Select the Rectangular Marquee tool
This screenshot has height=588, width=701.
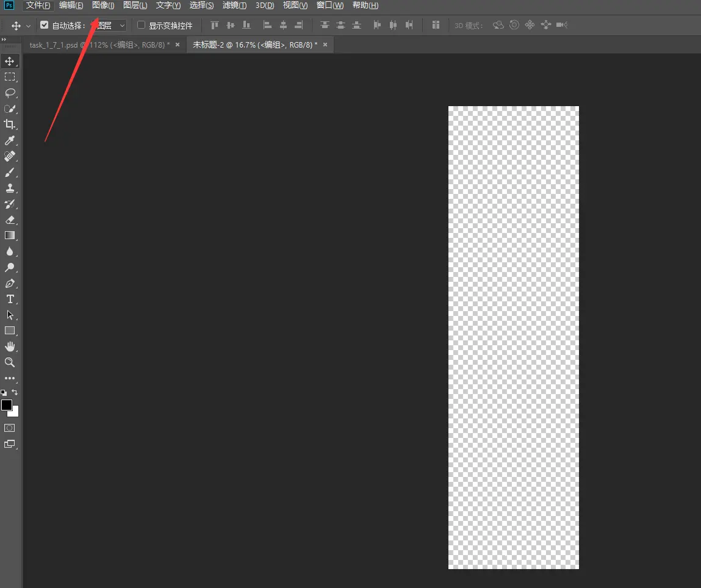[10, 77]
